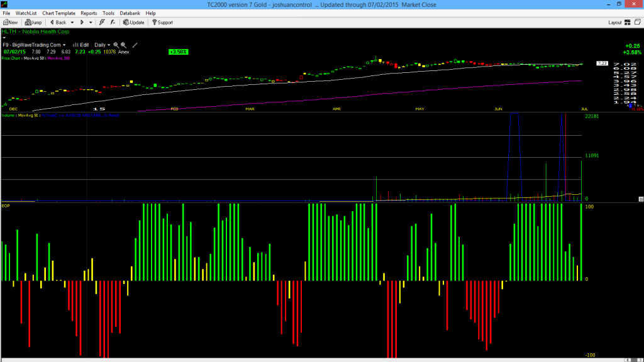Open the Tools menu

pos(108,13)
